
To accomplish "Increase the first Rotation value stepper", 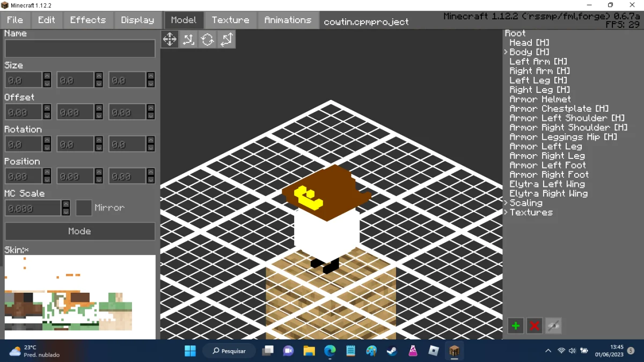I will [47, 140].
